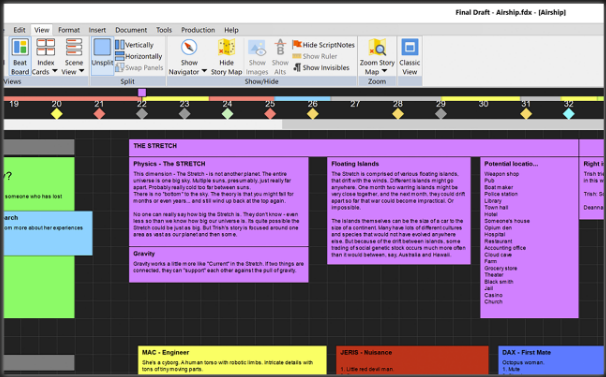Click the purple playhead marker on Story Map
The height and width of the screenshot is (377, 606).
(142, 92)
